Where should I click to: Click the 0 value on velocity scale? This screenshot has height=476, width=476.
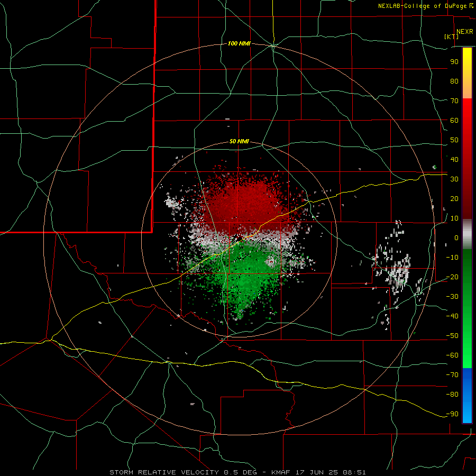tap(456, 238)
